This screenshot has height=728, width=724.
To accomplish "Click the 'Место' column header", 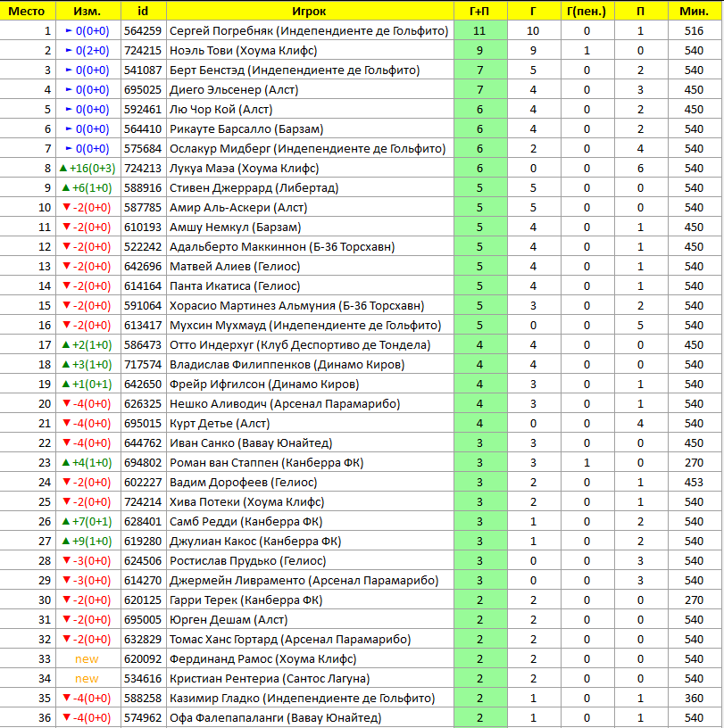I will click(28, 11).
